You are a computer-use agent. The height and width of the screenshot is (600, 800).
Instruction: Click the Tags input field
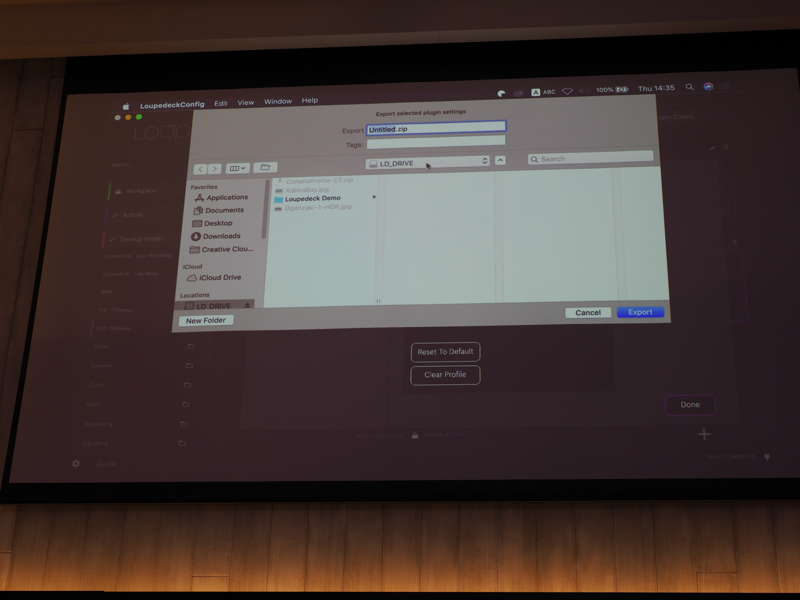click(436, 142)
